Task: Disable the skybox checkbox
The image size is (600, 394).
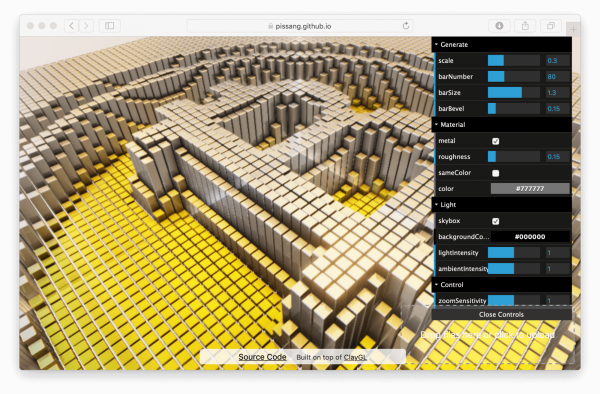Action: tap(496, 221)
